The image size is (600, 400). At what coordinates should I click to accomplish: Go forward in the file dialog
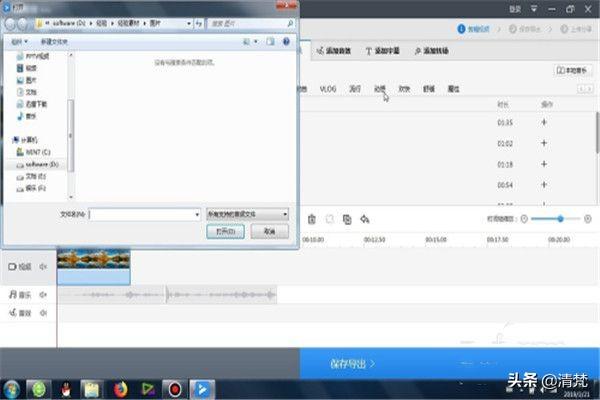click(23, 24)
